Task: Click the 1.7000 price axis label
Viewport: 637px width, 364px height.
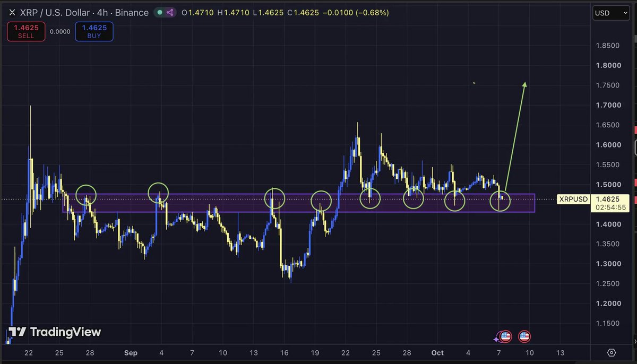Action: coord(608,105)
